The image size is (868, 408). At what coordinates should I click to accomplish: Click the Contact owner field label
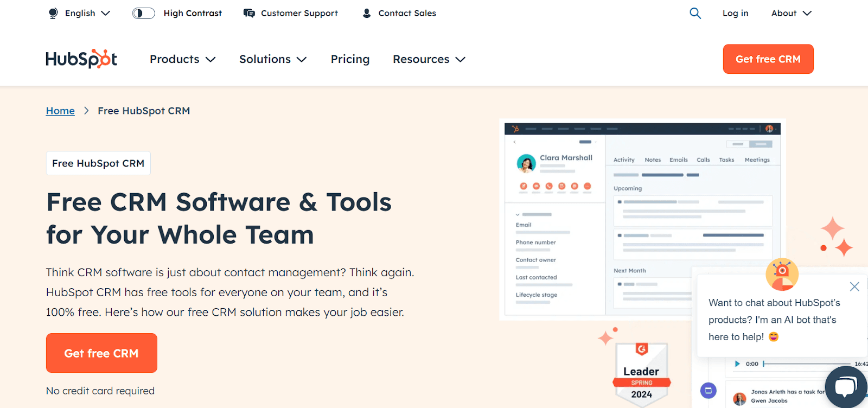tap(536, 260)
